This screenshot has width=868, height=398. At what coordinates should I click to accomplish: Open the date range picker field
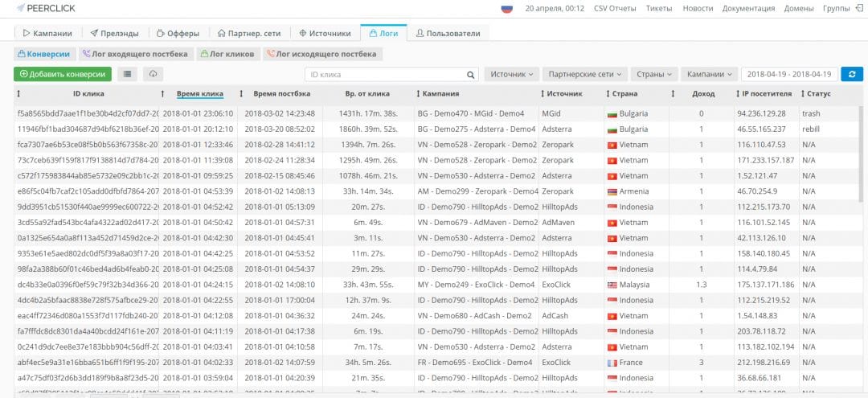coord(789,74)
